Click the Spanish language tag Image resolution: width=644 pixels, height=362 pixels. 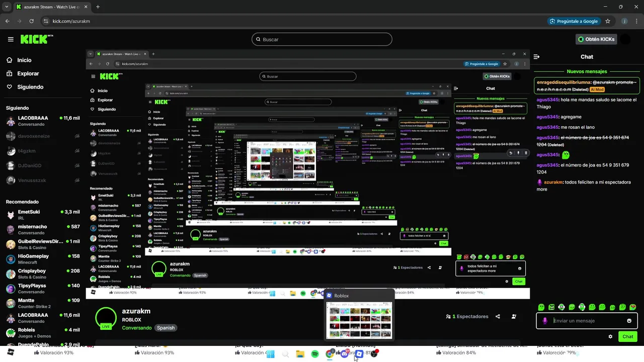pyautogui.click(x=166, y=328)
